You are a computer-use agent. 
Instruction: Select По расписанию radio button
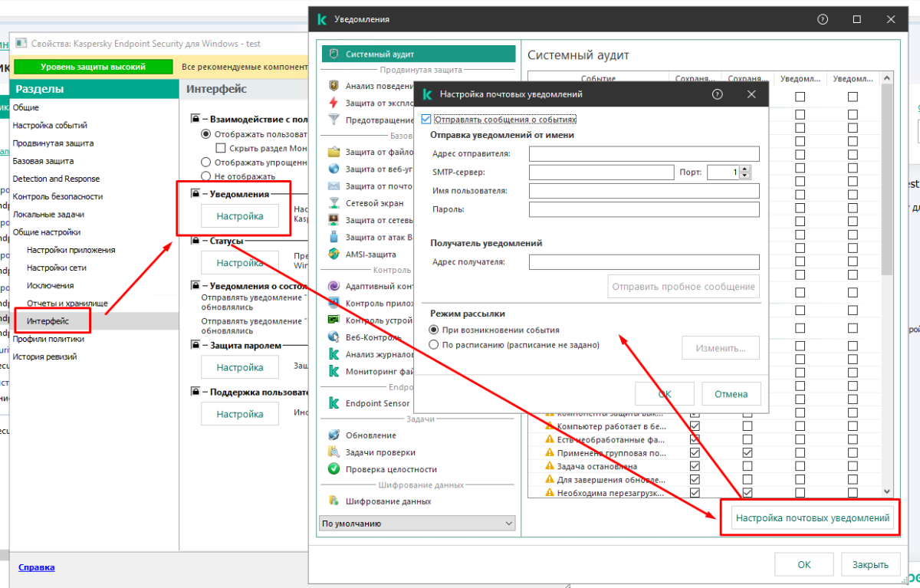pos(435,345)
